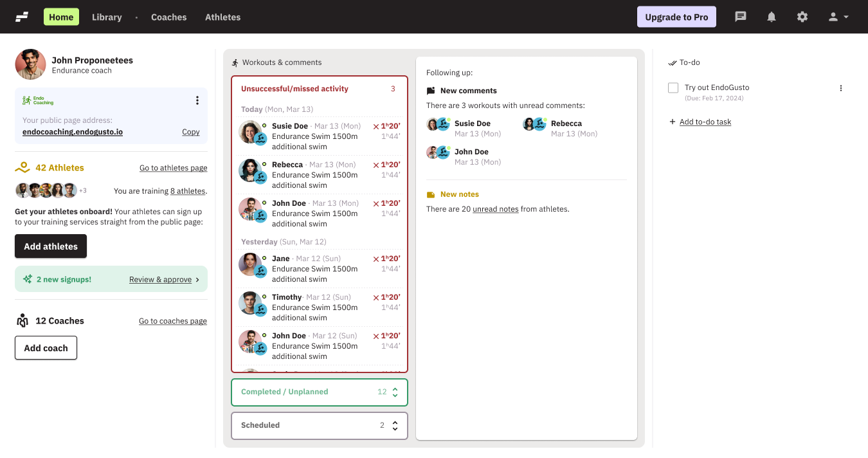Click the Endo Coaching logo on the public page card
The image size is (868, 458).
point(38,100)
